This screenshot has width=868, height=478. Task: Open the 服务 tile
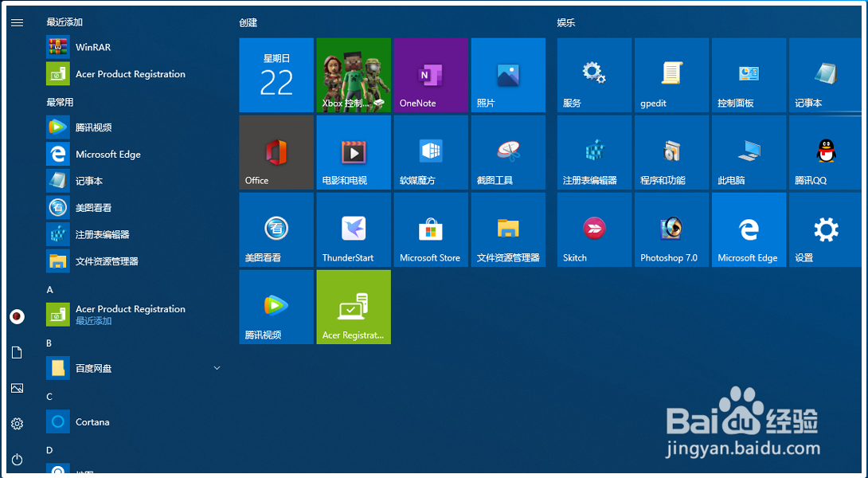point(595,76)
